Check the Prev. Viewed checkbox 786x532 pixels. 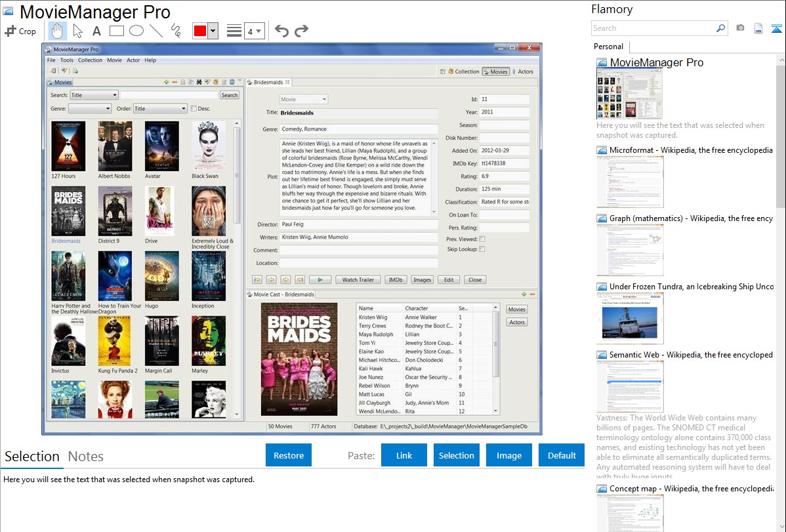[482, 239]
